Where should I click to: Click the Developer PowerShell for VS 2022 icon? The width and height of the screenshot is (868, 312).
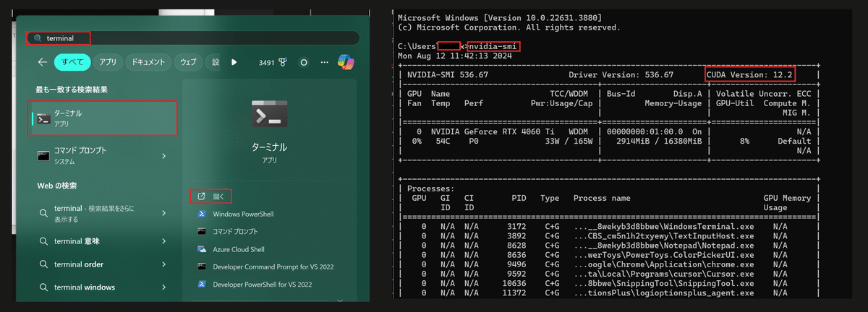coord(202,285)
